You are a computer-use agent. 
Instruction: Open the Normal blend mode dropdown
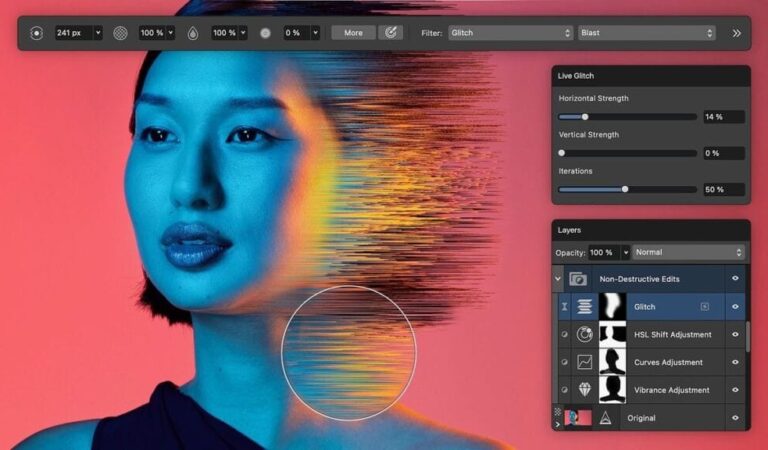(689, 252)
